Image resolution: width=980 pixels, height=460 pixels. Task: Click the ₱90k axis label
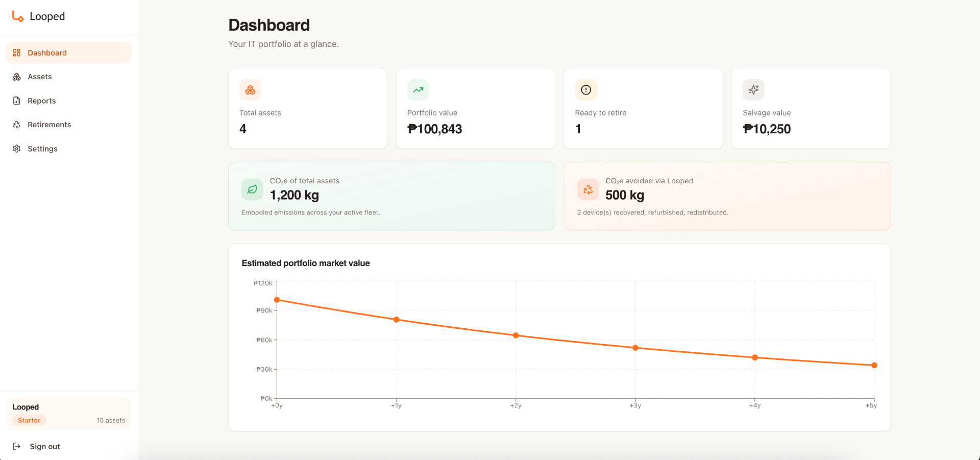click(264, 310)
